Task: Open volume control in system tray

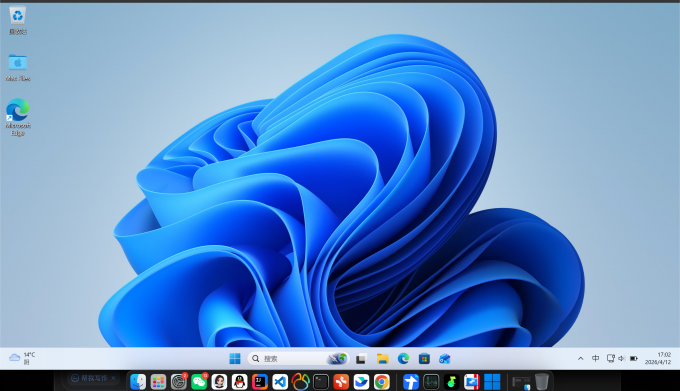Action: tap(621, 358)
